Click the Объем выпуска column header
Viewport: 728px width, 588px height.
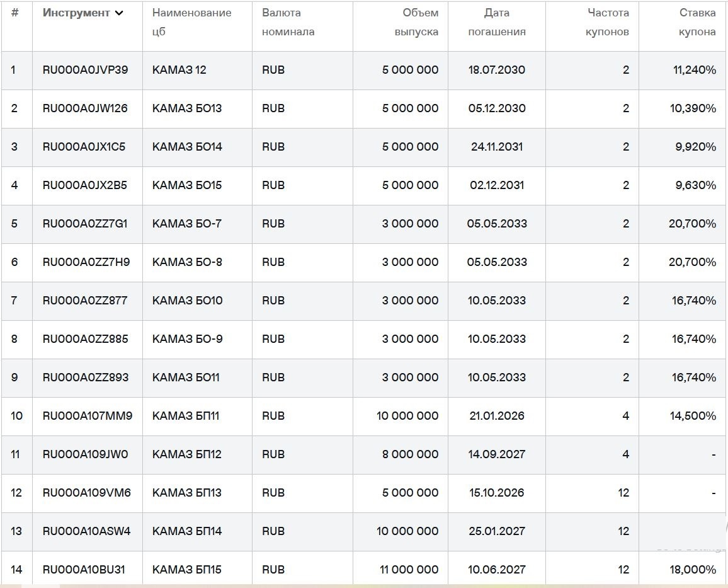pos(416,22)
